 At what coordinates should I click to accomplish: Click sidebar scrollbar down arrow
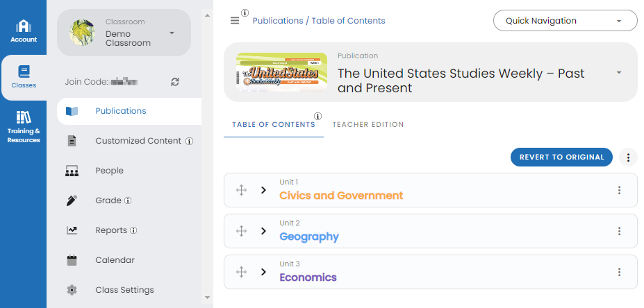click(x=207, y=298)
